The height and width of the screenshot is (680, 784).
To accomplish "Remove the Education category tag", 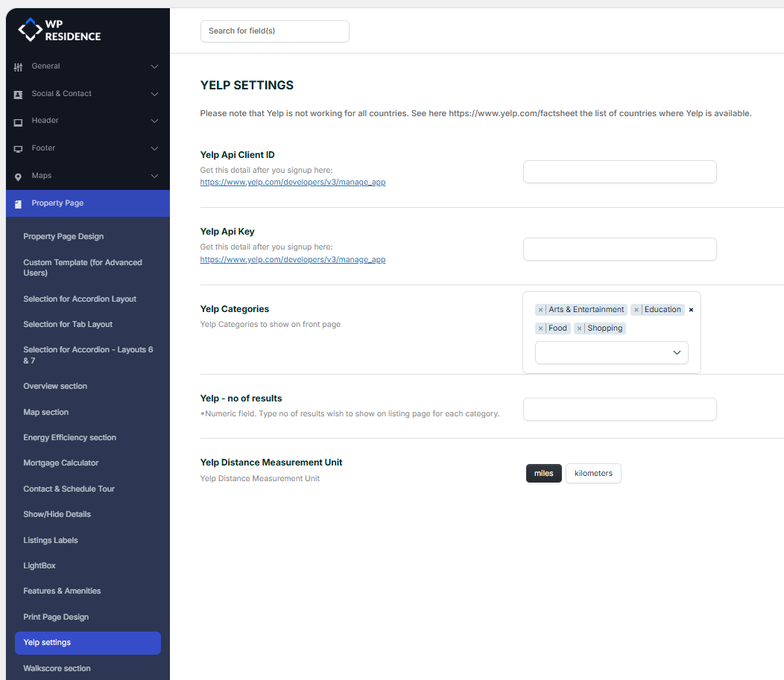I will 636,310.
